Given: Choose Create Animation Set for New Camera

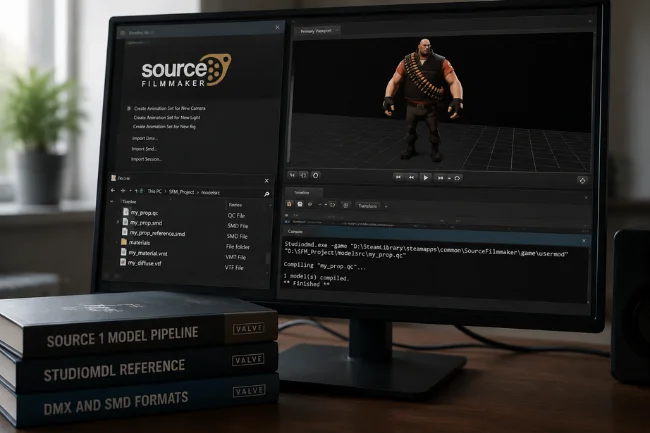Looking at the screenshot, I should pos(170,108).
